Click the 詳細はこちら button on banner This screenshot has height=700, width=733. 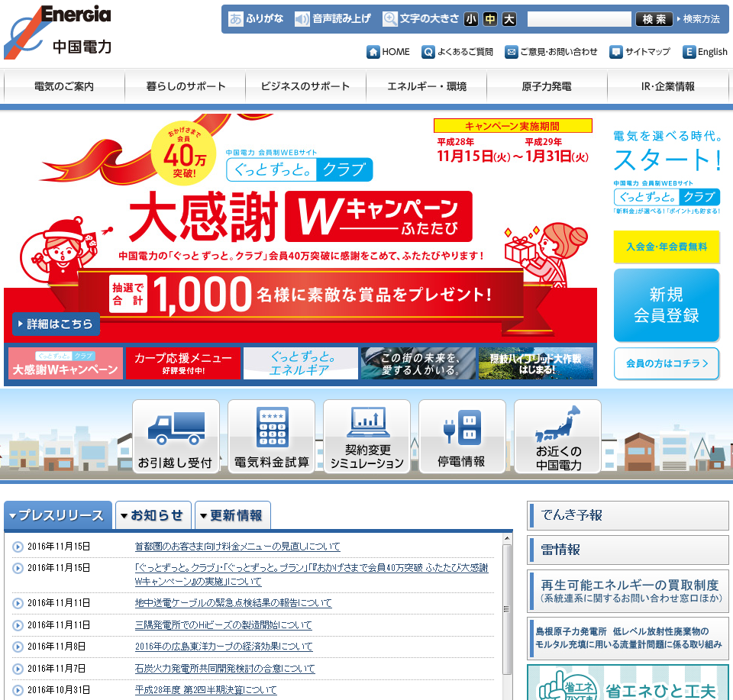coord(56,324)
